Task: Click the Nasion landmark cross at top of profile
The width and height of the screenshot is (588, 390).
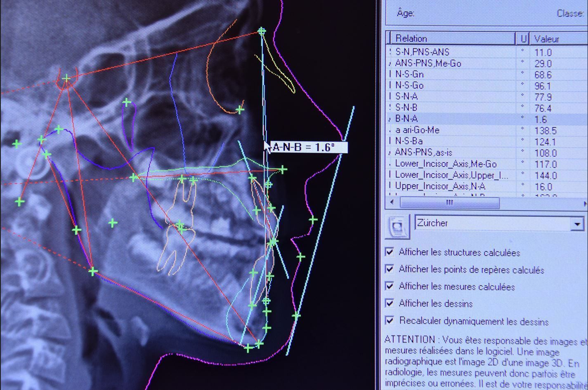Action: tap(262, 31)
